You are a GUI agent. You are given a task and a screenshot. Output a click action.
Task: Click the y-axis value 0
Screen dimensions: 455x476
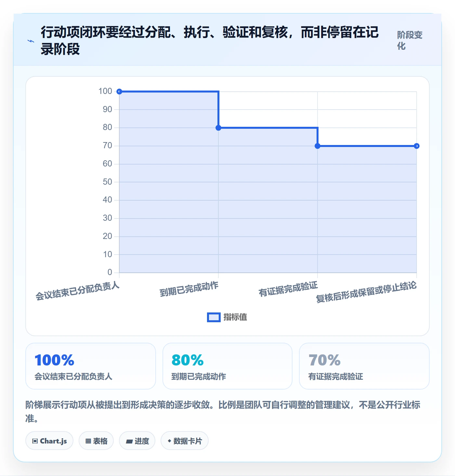pos(110,272)
